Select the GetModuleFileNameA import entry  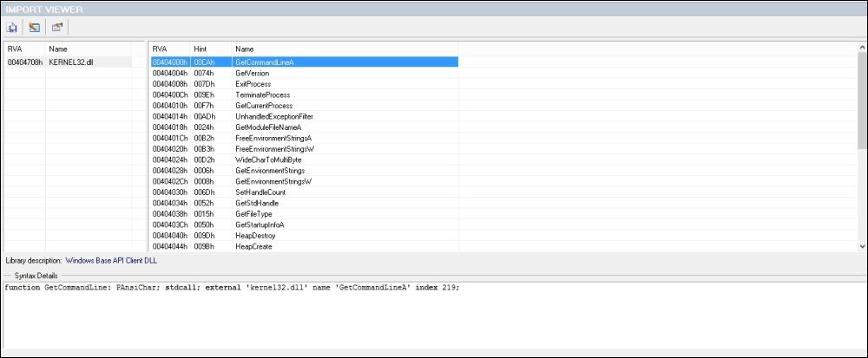point(268,127)
